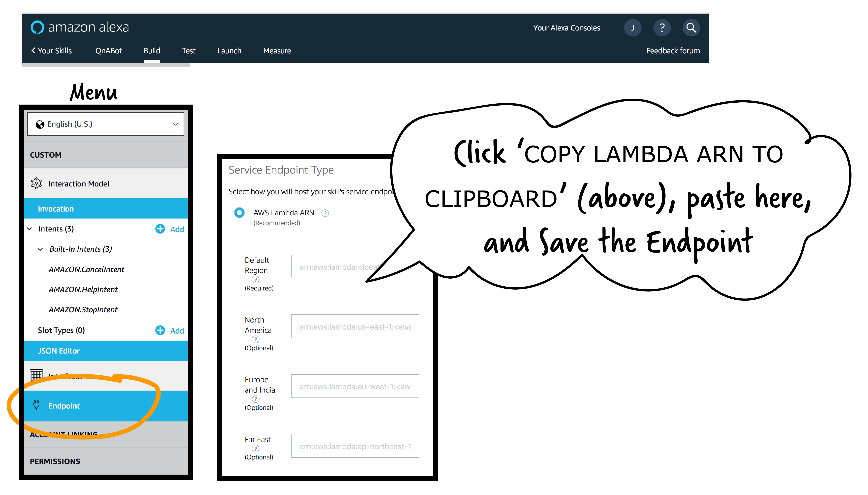Open the Build tab
Screen dimensions: 868x495
pyautogui.click(x=152, y=51)
